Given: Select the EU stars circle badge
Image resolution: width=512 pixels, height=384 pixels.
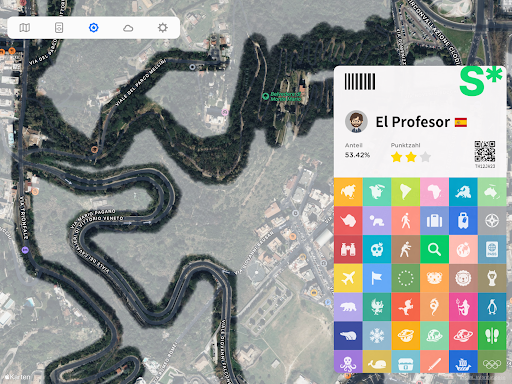Looking at the screenshot, I should click(406, 278).
